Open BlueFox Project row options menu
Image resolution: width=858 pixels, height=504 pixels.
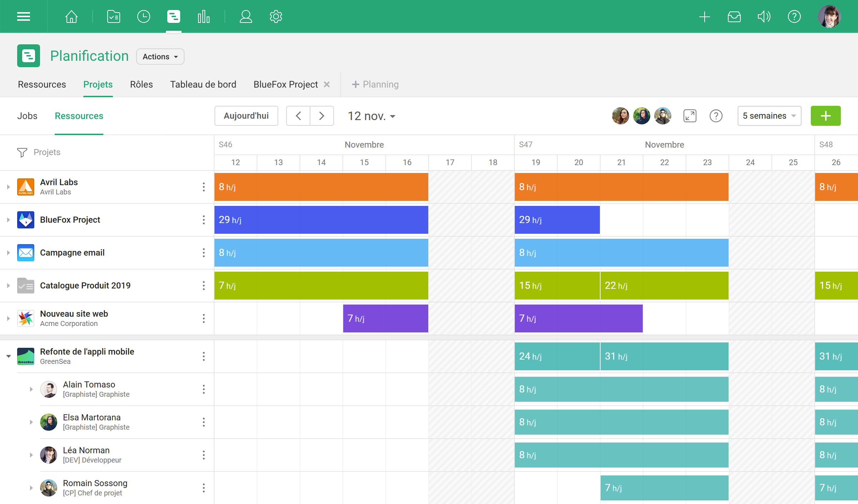tap(204, 220)
